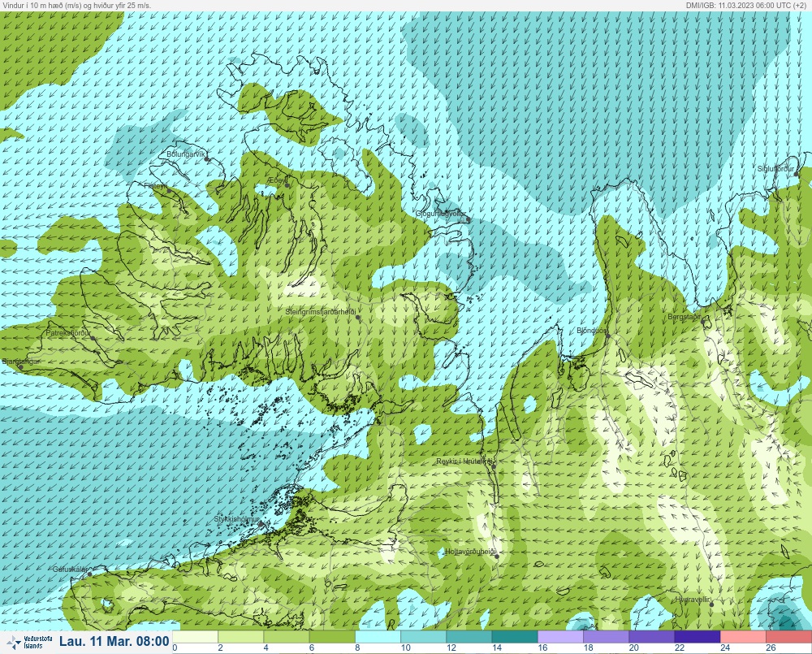812x654 pixels.
Task: Select the Blönduós station label
Action: [x=592, y=331]
